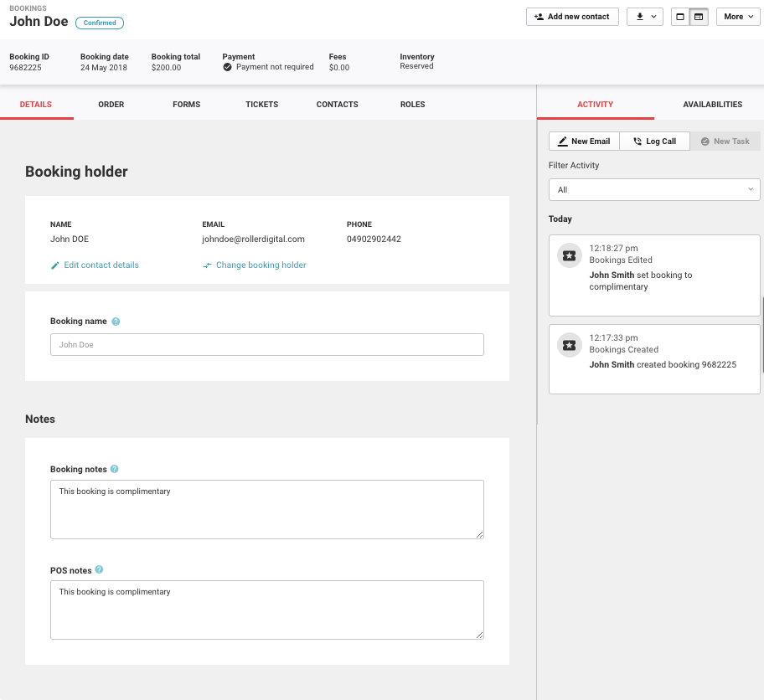Compose a New Email from activity panel

point(584,142)
